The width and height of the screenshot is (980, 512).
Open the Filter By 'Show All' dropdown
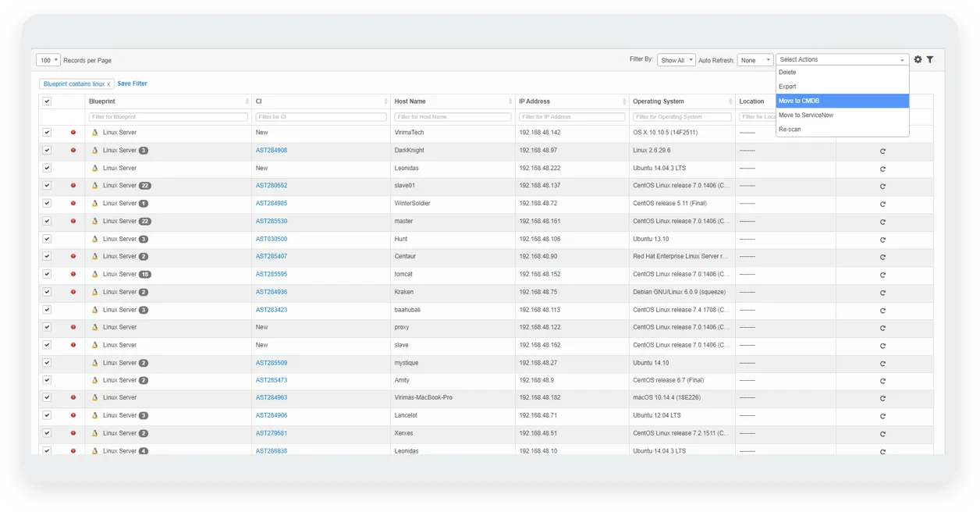click(676, 60)
